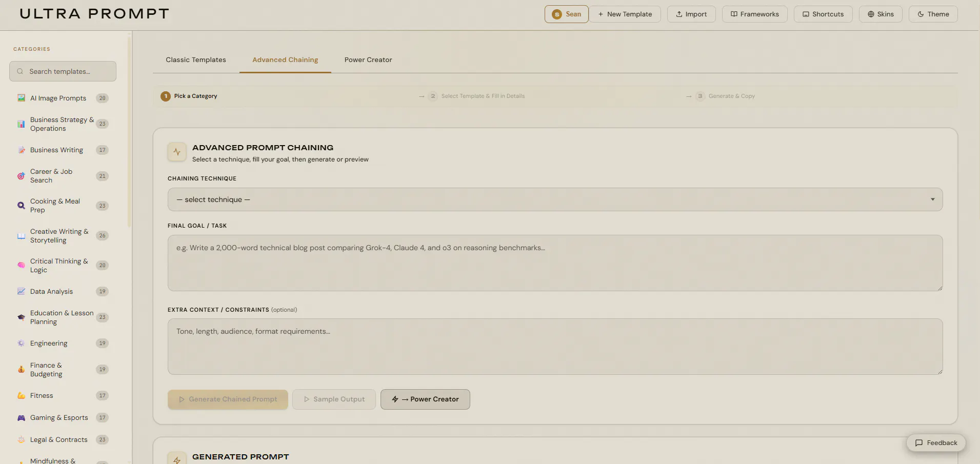
Task: Show keyboard Shortcuts
Action: click(x=823, y=14)
